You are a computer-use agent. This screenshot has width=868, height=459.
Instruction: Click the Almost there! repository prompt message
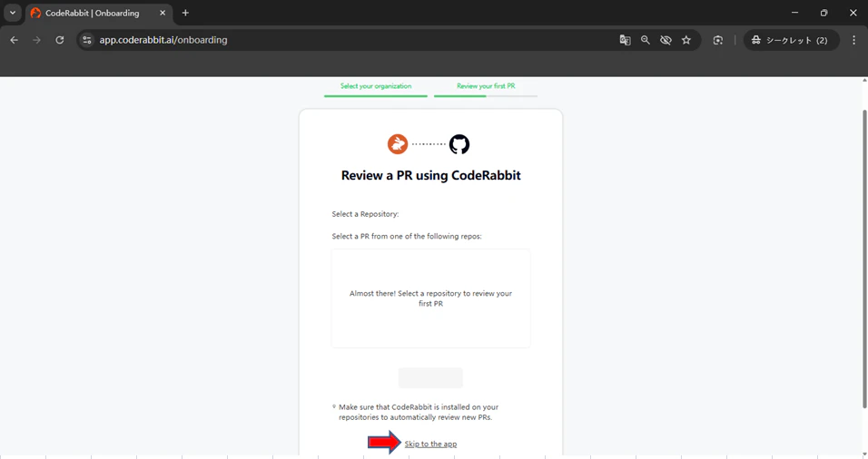(x=430, y=298)
